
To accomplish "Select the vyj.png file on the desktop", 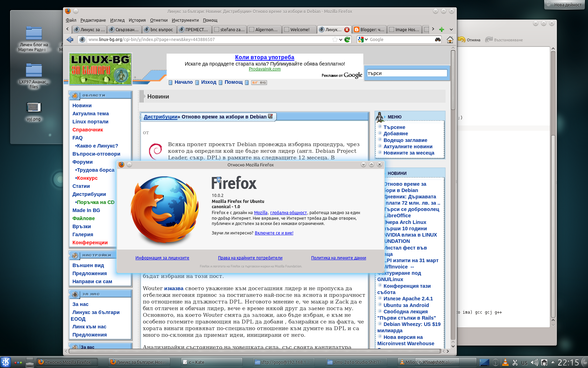I will click(34, 111).
